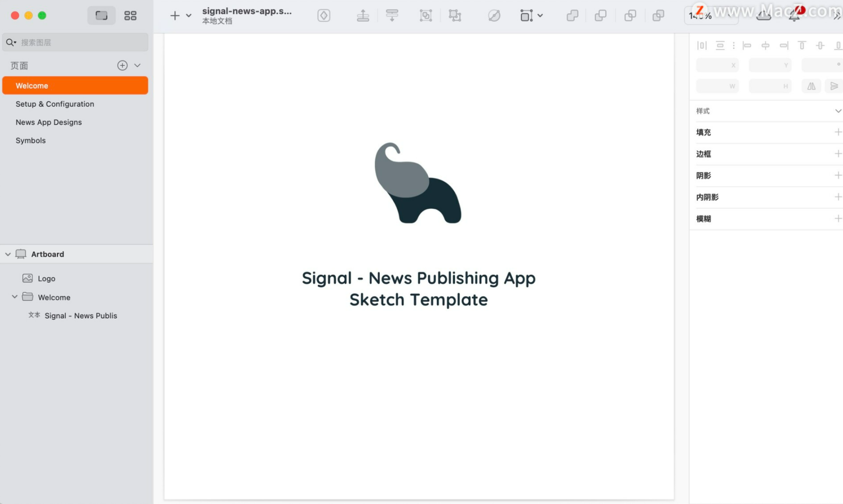Open the zoom percentage dropdown
843x504 pixels.
click(710, 16)
